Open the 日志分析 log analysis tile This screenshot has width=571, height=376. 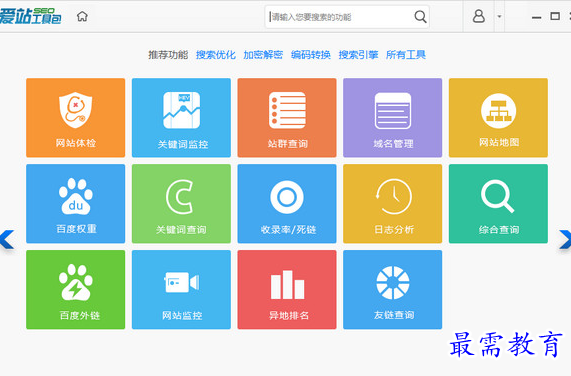(x=393, y=203)
